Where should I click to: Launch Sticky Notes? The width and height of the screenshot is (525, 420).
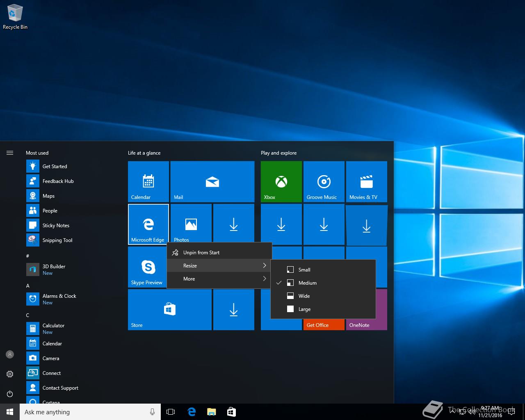[x=74, y=225]
